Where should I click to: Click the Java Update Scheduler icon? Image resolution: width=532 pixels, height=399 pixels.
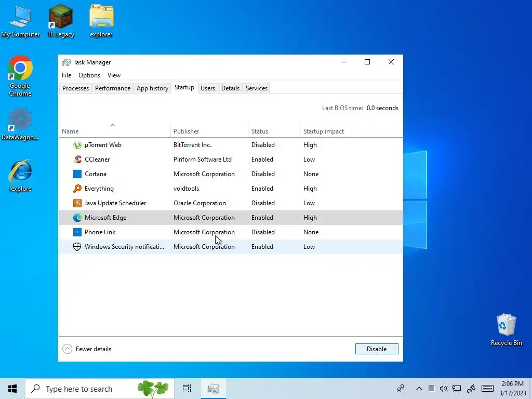[77, 203]
